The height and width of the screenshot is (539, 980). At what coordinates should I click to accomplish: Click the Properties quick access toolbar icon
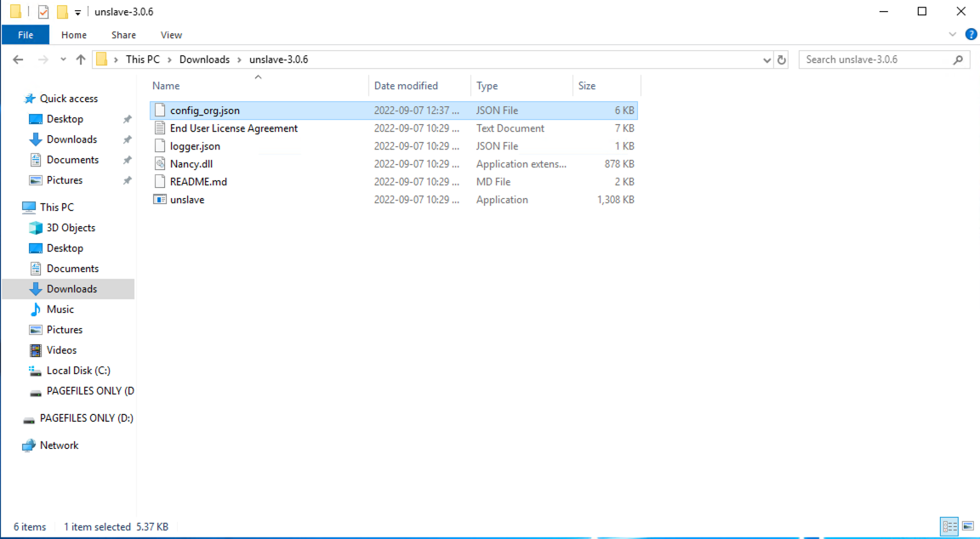click(43, 12)
